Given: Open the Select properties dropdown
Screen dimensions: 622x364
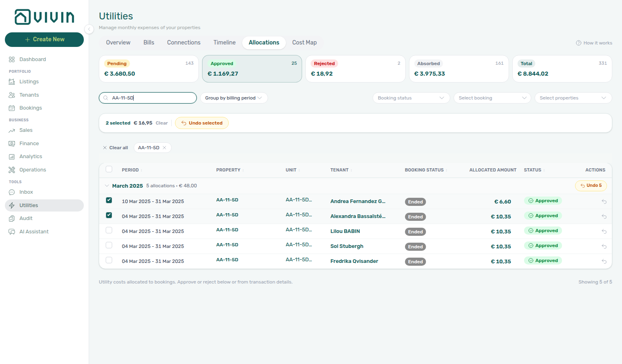Looking at the screenshot, I should point(573,98).
